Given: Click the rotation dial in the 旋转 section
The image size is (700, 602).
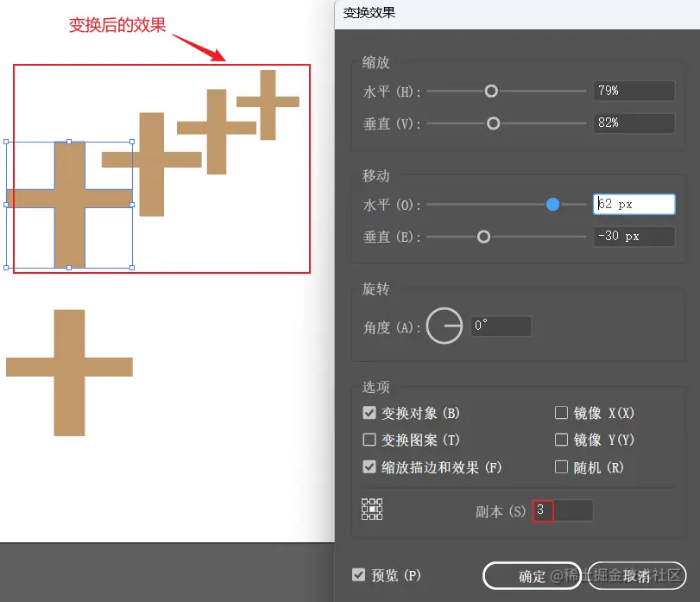Looking at the screenshot, I should [445, 326].
